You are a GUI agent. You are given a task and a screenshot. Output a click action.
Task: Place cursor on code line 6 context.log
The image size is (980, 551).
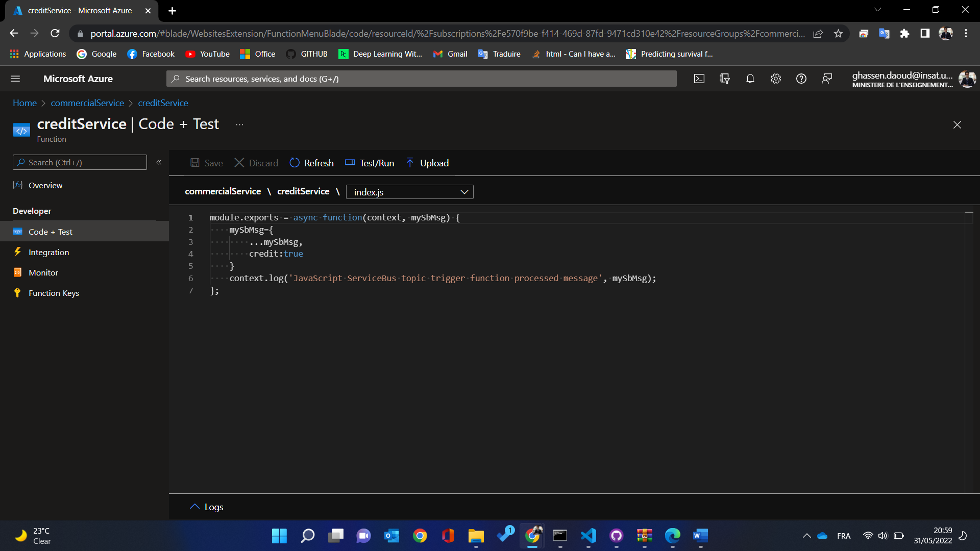pyautogui.click(x=256, y=278)
